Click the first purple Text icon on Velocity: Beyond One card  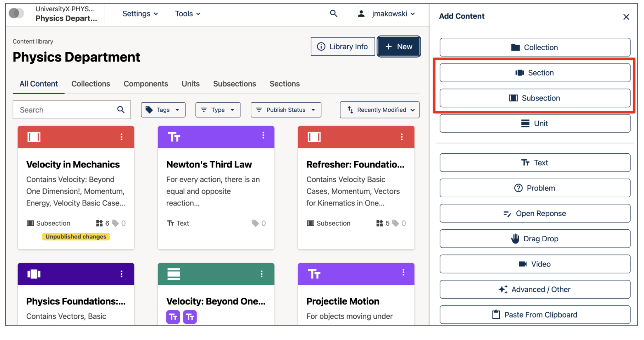pos(173,317)
